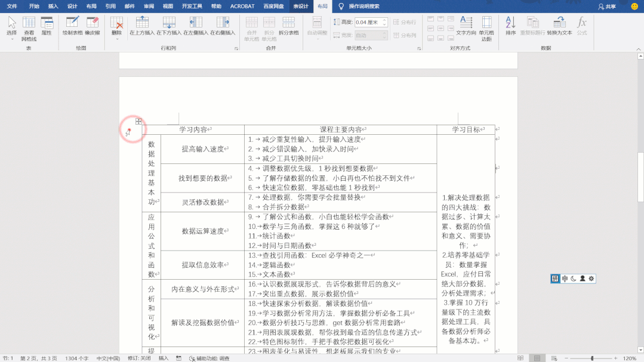Switch to the 表设计 (Table Design) tab
The image size is (644, 362).
tap(301, 6)
